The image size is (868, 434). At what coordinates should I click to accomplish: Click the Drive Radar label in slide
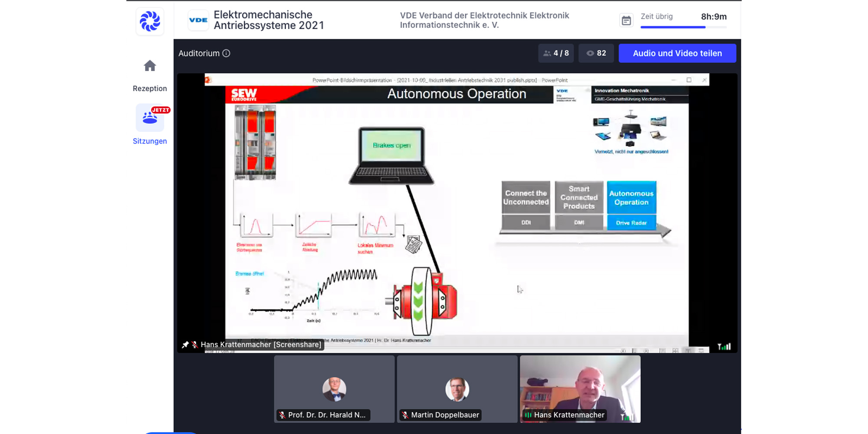tap(631, 223)
